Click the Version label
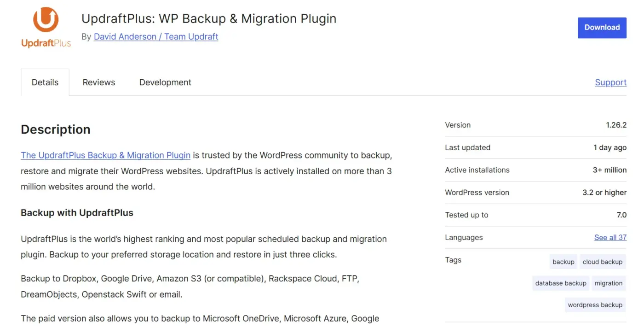The width and height of the screenshot is (644, 328). 458,125
